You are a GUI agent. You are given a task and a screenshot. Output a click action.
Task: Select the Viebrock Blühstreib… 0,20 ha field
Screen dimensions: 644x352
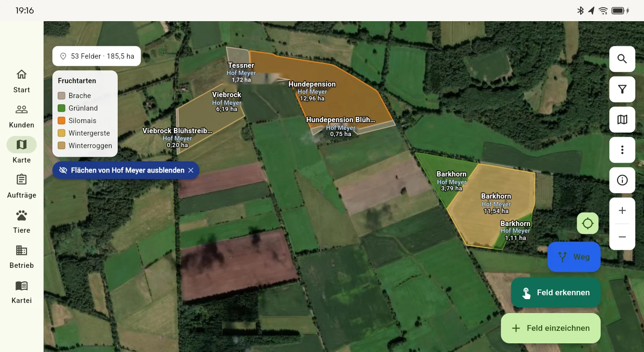tap(177, 138)
